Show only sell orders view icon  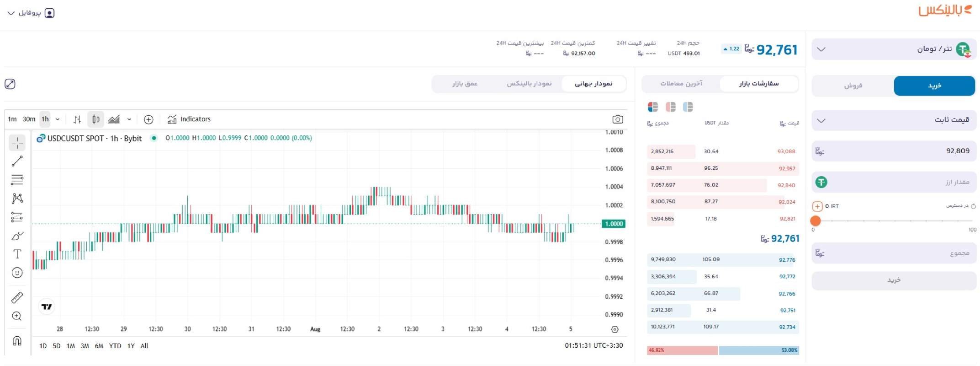(x=671, y=107)
